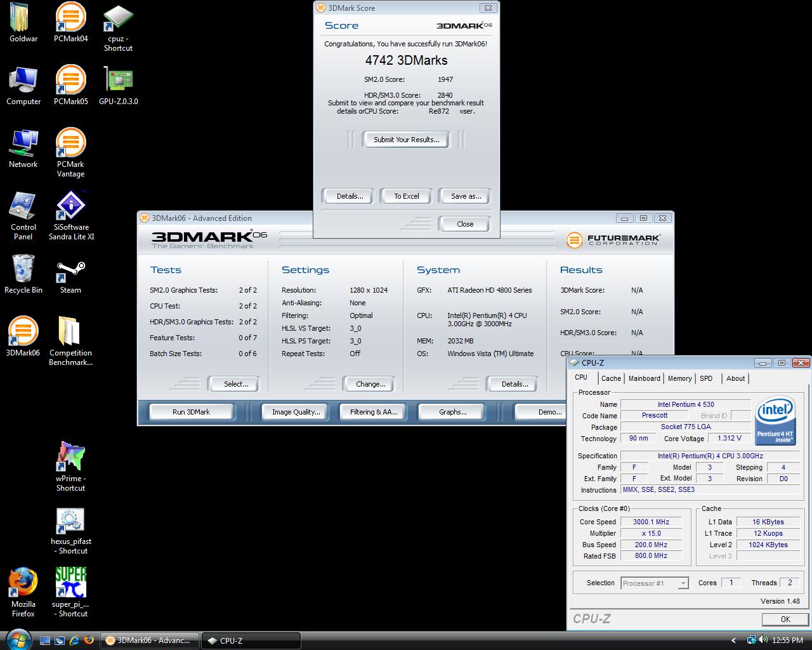Click the Intel Pentium 4 HT logo

click(x=775, y=421)
